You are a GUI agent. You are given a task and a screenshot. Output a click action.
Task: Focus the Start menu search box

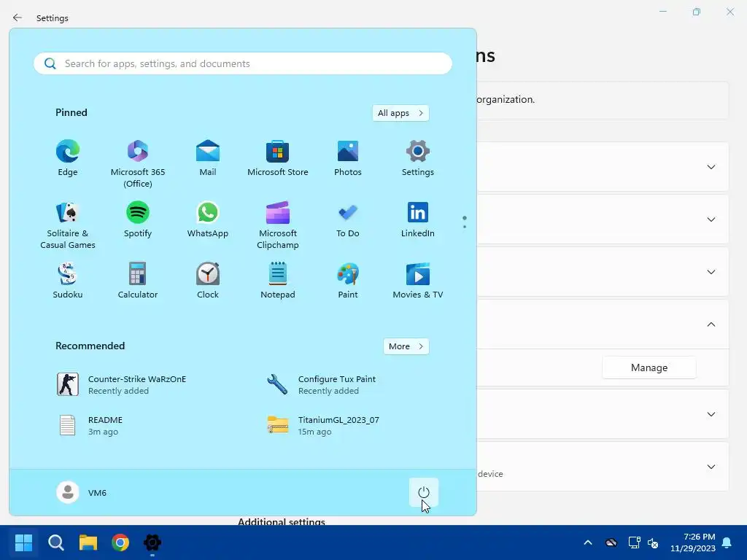tap(243, 63)
